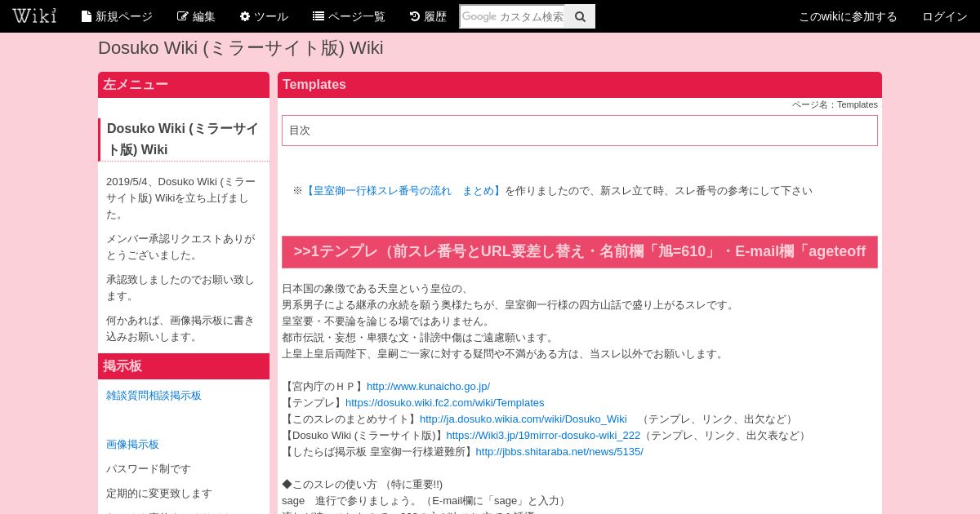Click the search magnifier button

tap(580, 16)
